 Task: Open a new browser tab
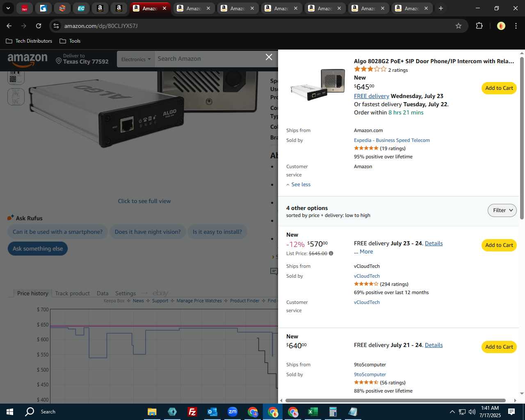441,8
